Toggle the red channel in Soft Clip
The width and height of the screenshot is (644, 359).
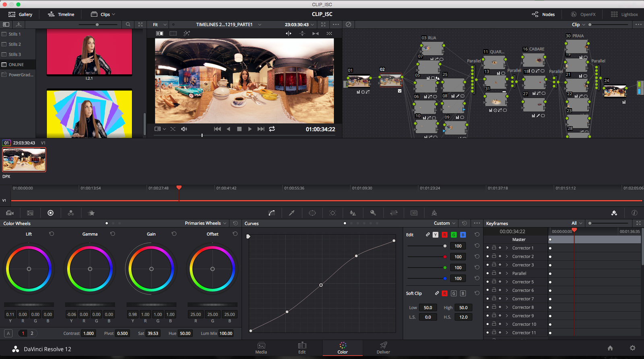pos(444,293)
